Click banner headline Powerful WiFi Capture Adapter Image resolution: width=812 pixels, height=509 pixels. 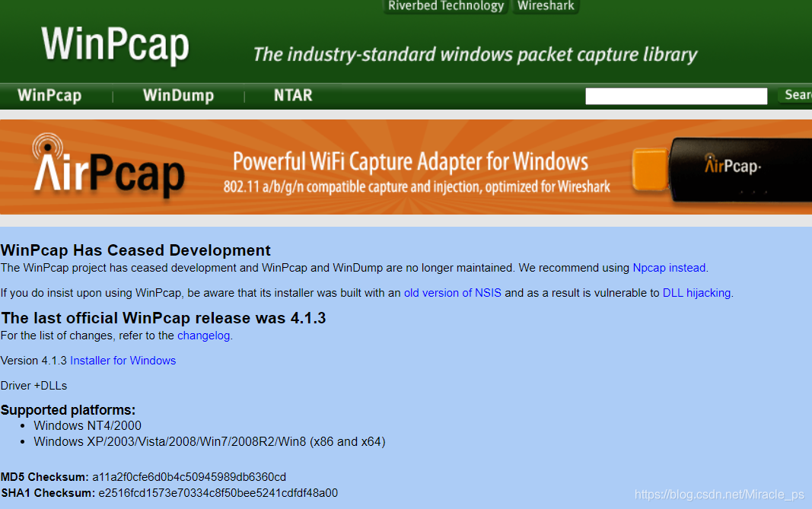point(410,161)
